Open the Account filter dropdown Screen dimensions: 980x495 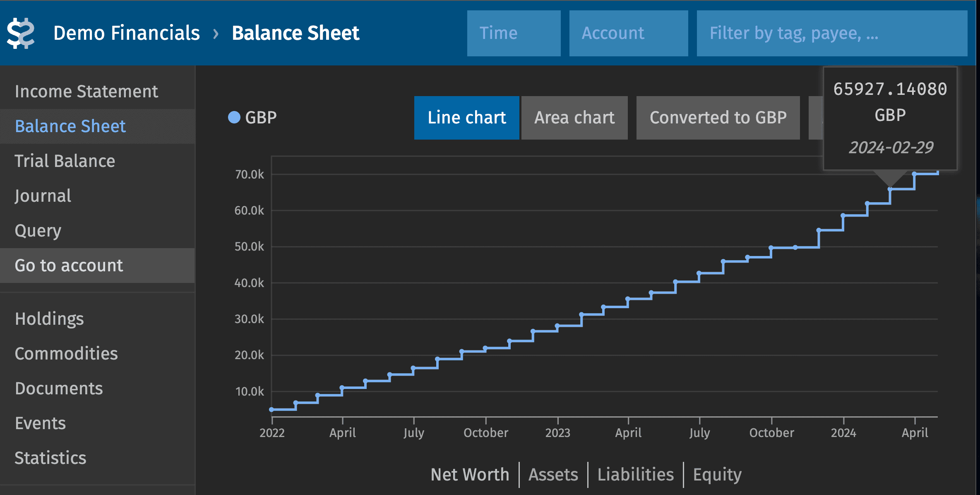pos(629,33)
